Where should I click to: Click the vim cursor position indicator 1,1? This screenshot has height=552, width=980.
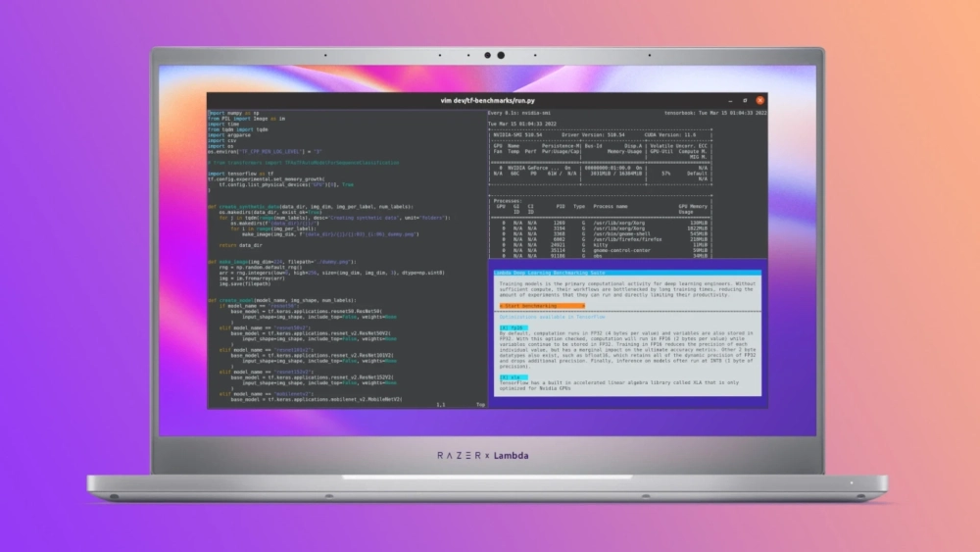(x=440, y=404)
